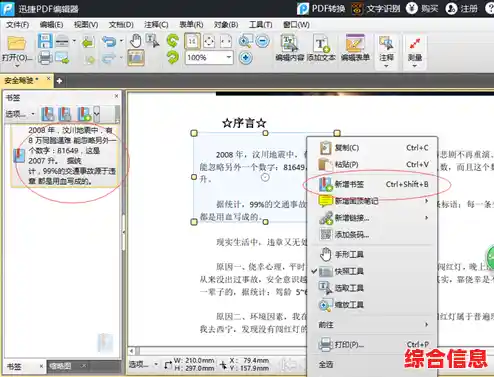The image size is (494, 377).
Task: Click dropdown arrow next to scanner icon
Action: pyautogui.click(x=74, y=41)
